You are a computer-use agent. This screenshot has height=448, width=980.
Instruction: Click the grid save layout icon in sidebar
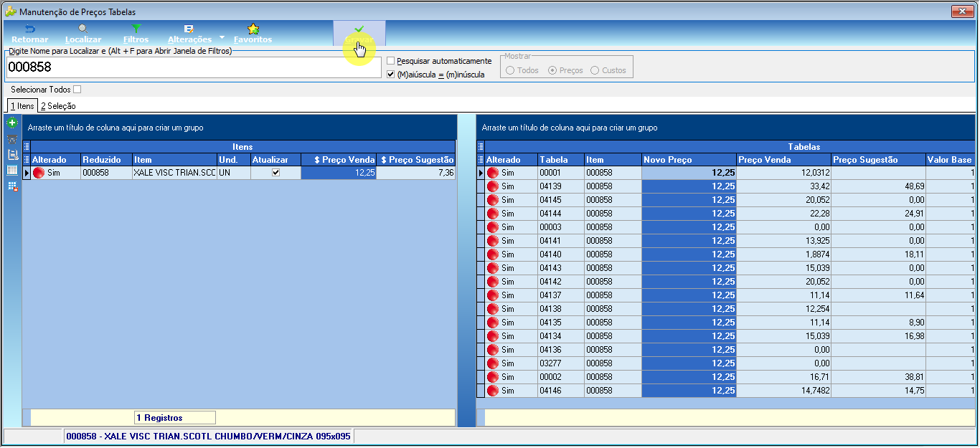[11, 186]
